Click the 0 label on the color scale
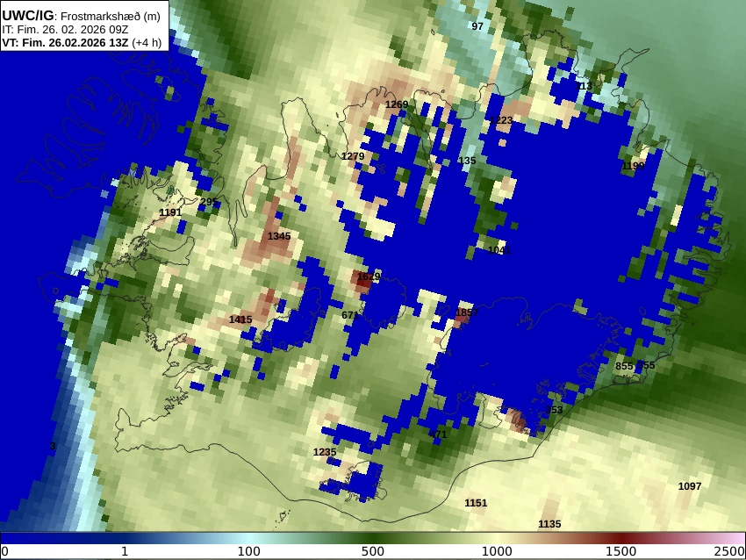This screenshot has height=560, width=746. (4, 551)
